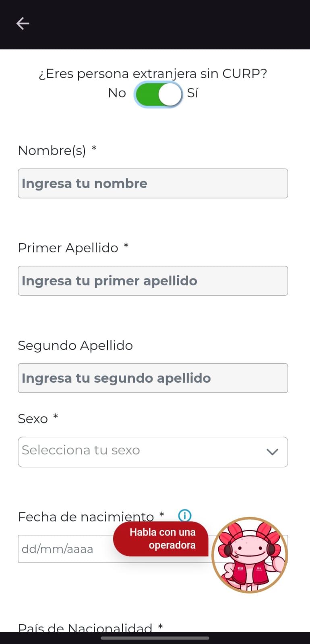Tap the "Sexo" field label
This screenshot has height=644, width=310.
pyautogui.click(x=33, y=419)
